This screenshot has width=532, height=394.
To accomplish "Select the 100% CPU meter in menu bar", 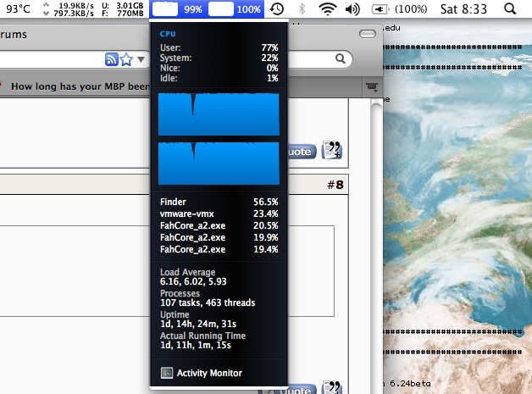I will [x=236, y=8].
